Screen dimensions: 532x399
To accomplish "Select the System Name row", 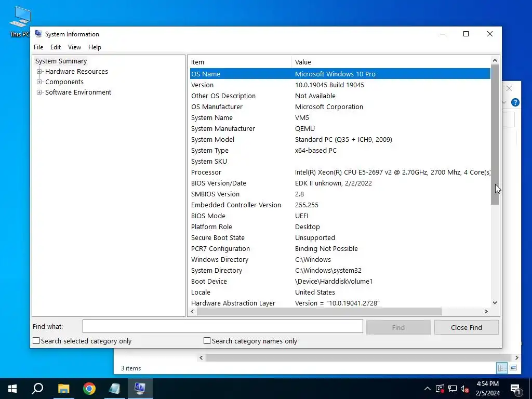I will click(x=340, y=118).
